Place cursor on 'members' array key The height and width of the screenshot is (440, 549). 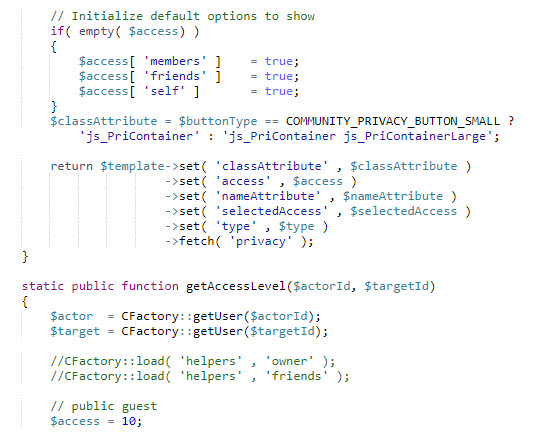point(175,61)
